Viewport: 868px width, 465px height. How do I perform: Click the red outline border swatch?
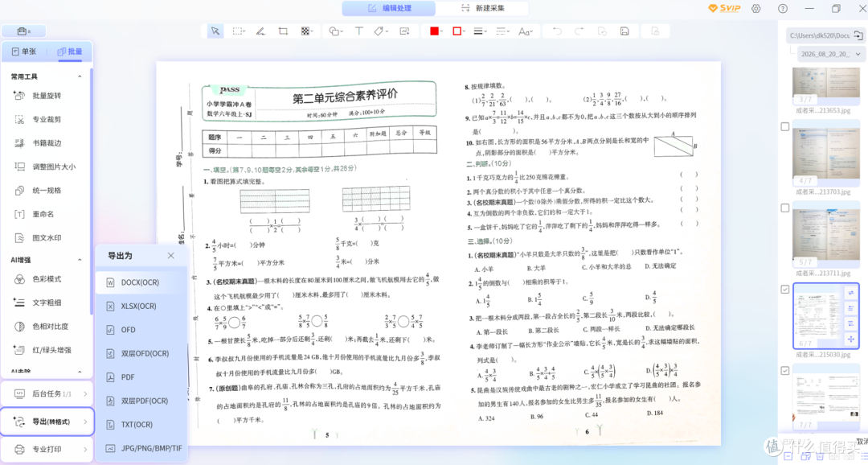tap(457, 31)
